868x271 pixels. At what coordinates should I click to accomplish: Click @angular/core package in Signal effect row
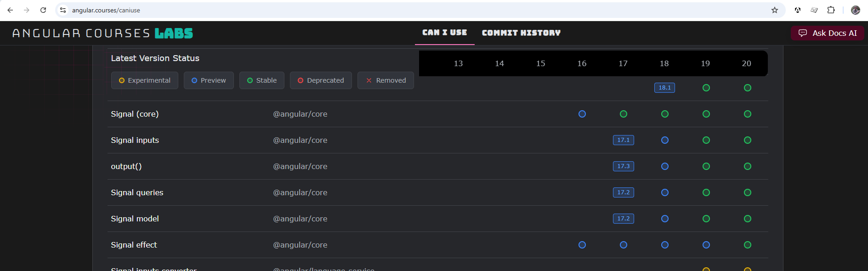[300, 245]
